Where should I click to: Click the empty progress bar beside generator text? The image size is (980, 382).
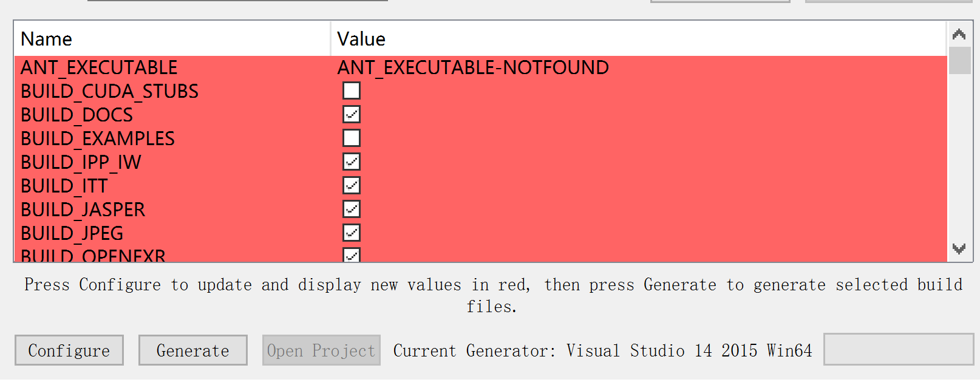tap(899, 349)
